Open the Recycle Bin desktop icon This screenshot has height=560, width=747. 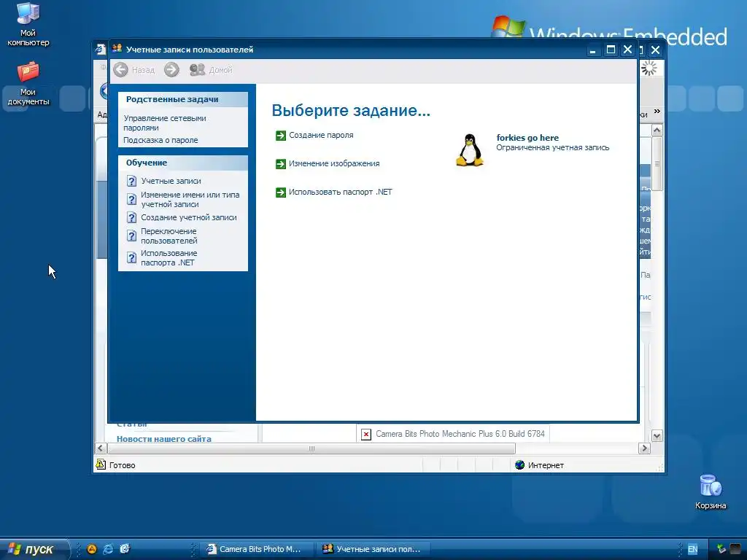pyautogui.click(x=711, y=492)
